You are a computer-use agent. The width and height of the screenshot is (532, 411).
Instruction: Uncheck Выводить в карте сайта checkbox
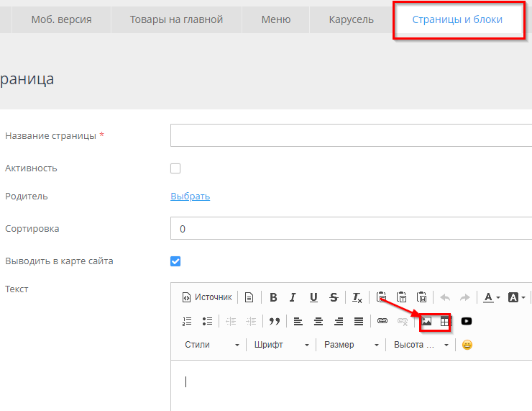(175, 261)
